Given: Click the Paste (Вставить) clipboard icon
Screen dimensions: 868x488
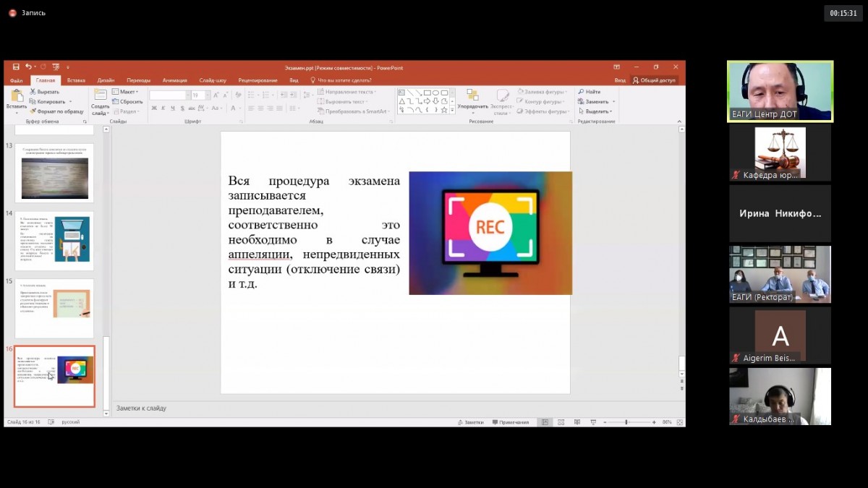Looking at the screenshot, I should 17,96.
